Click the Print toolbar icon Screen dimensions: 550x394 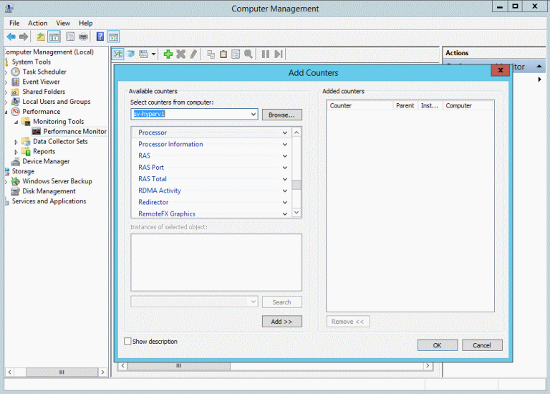(83, 36)
